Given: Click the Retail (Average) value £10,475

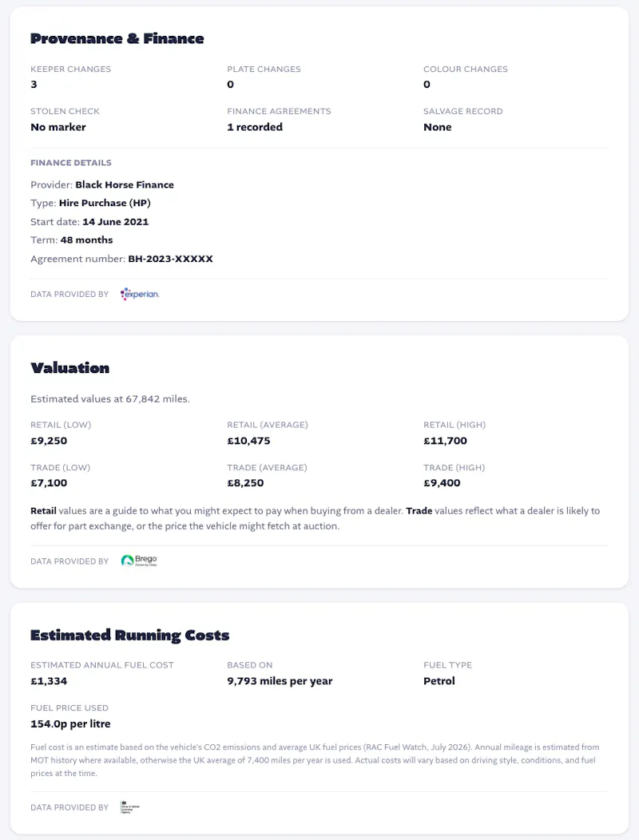Looking at the screenshot, I should click(248, 441).
